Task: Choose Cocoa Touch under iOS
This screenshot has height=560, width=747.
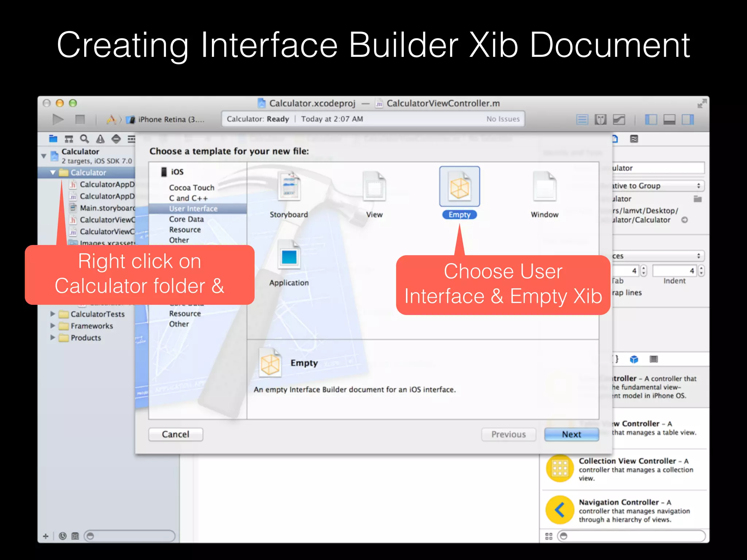Action: [192, 188]
